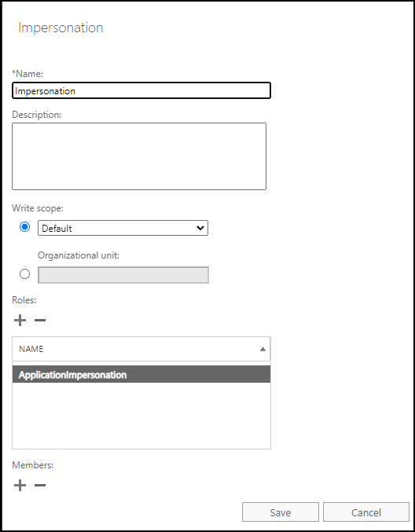
Task: Click empty area of the Roles list
Action: [x=141, y=416]
